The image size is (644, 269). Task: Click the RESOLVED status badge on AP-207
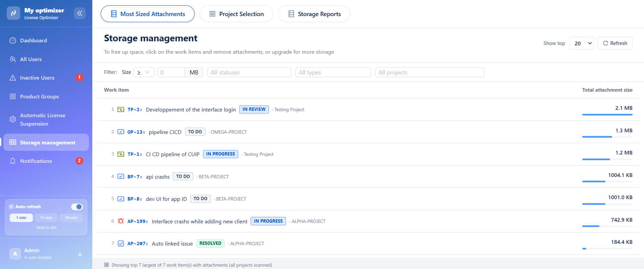(210, 243)
